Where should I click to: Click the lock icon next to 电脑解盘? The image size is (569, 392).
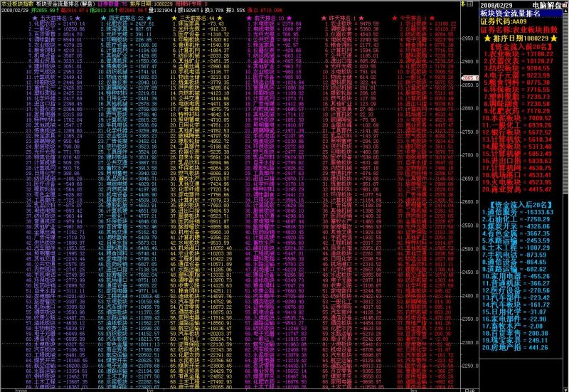[x=565, y=5]
